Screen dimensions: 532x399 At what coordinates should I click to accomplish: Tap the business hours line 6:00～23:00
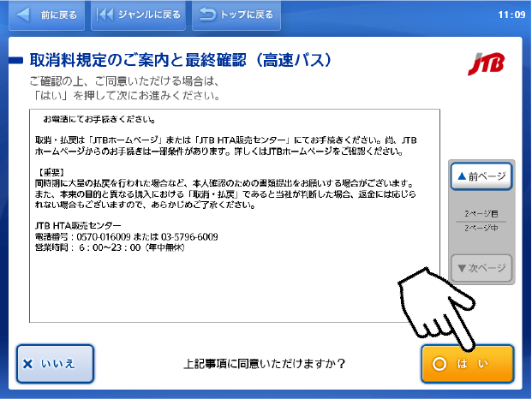[110, 247]
